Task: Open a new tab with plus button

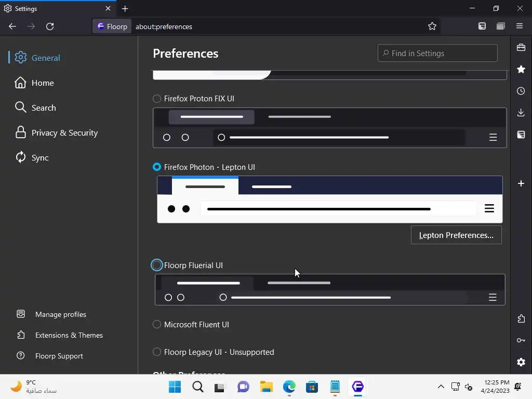Action: coord(125,9)
